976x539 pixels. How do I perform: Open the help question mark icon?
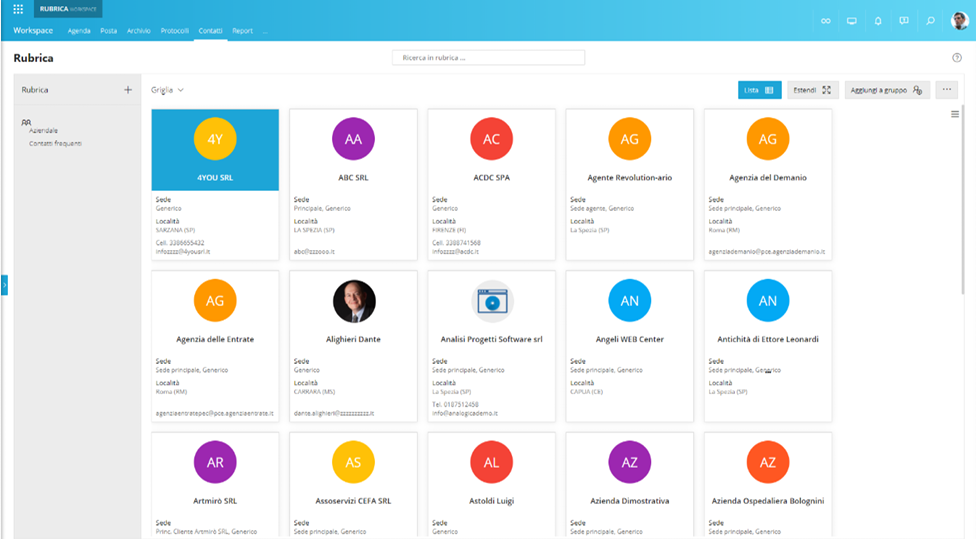pyautogui.click(x=956, y=58)
